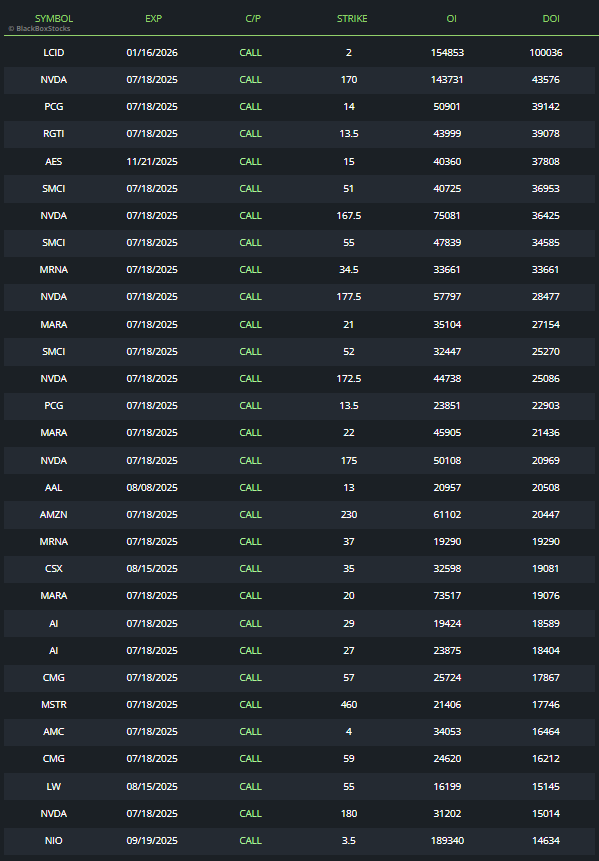Select the LW symbol cell
The image size is (599, 861).
pos(54,786)
